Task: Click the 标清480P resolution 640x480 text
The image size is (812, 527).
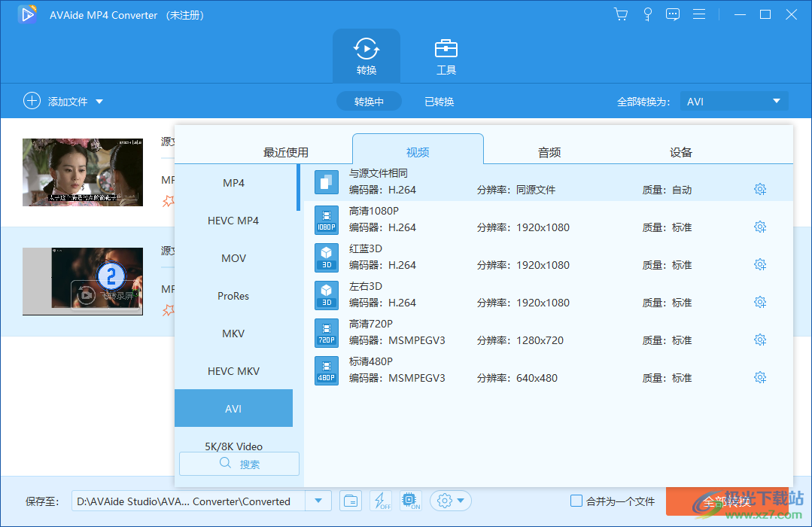Action: click(537, 378)
